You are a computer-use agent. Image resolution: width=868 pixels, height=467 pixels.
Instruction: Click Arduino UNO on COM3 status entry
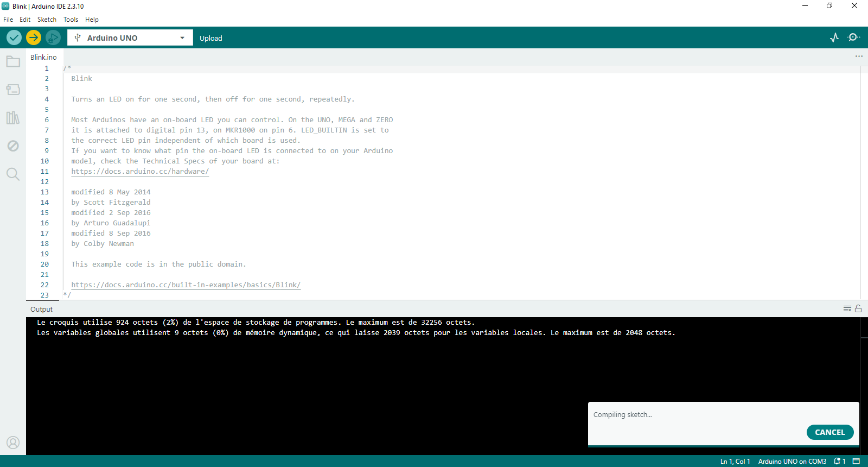(x=792, y=461)
